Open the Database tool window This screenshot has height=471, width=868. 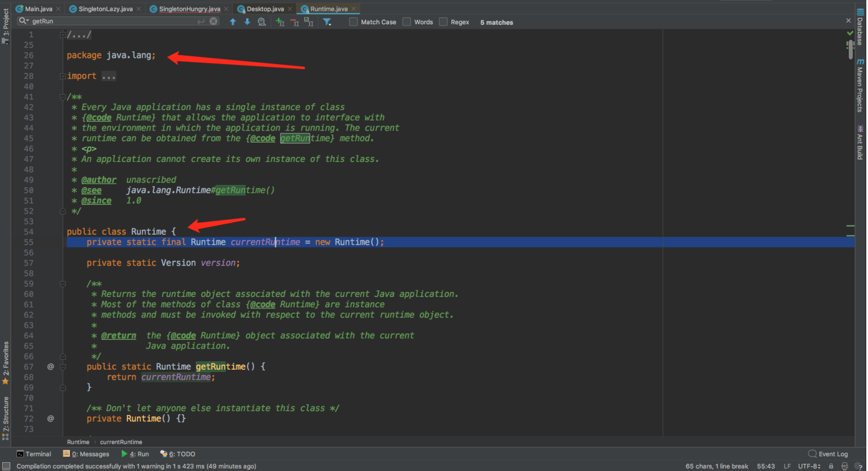[x=860, y=26]
